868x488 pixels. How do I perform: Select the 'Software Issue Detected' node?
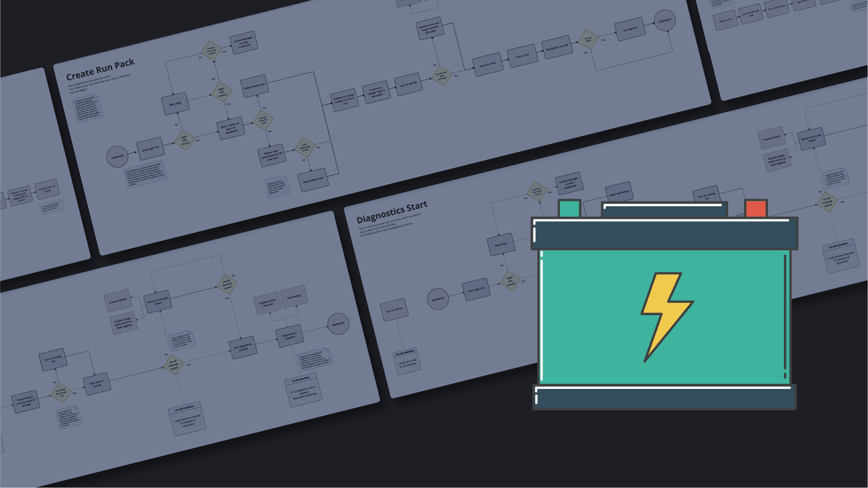pos(268,304)
